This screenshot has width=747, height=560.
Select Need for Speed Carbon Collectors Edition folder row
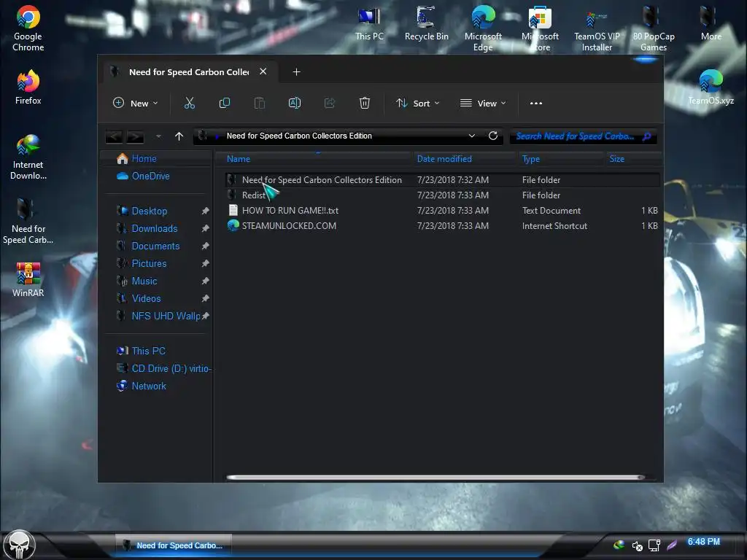[443, 180]
